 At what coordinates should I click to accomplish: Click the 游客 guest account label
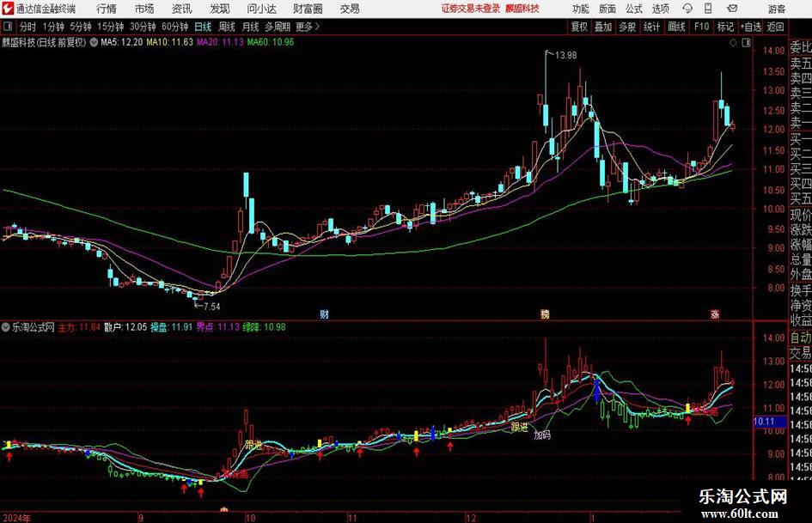[777, 9]
